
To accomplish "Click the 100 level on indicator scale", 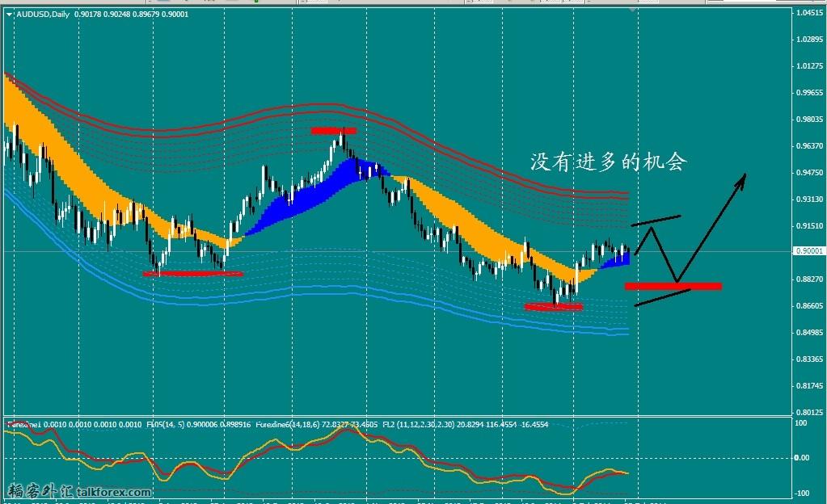I will 800,422.
